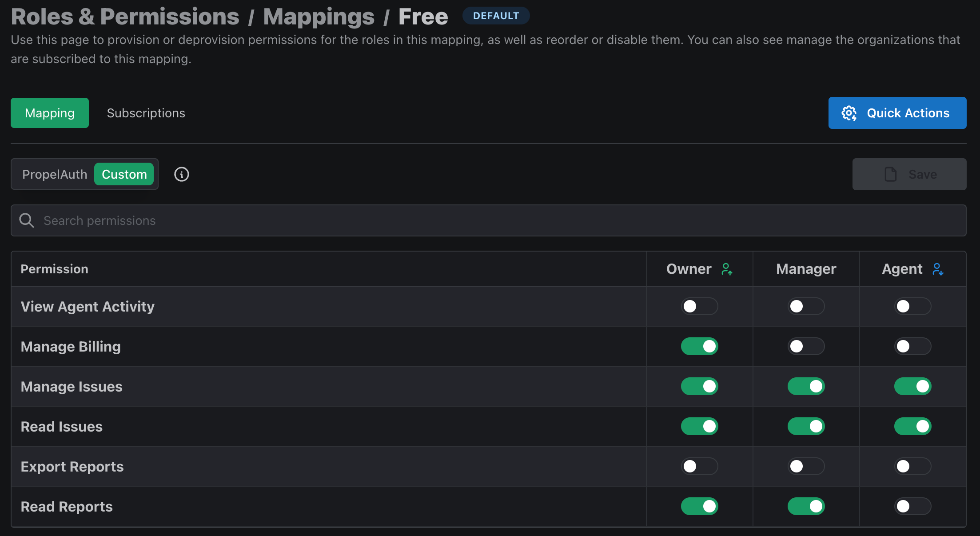Open the Quick Actions menu

[x=897, y=113]
